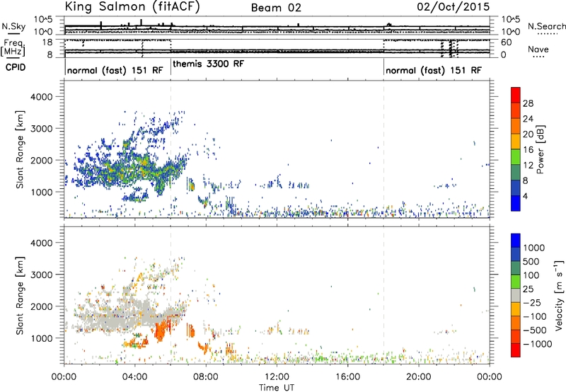Image resolution: width=566 pixels, height=392 pixels.
Task: Click the 'themis 3300 RF' CPID label
Action: (208, 64)
